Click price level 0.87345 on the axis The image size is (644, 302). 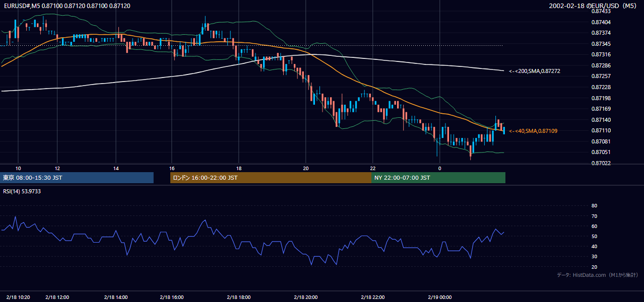[x=601, y=44]
